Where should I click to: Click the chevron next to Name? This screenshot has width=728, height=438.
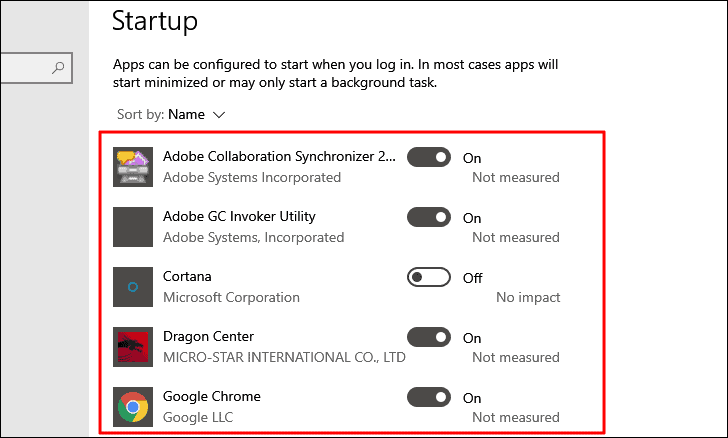coord(219,115)
